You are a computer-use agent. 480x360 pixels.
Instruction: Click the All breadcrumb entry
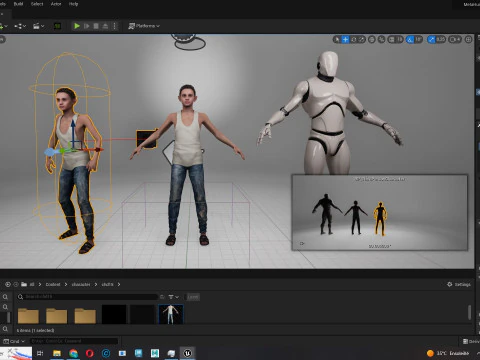[x=32, y=284]
